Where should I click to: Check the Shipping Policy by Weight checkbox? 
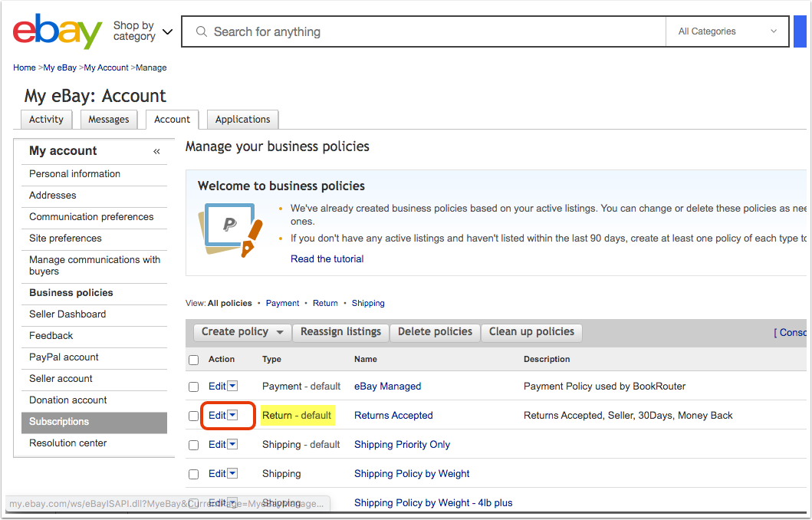[194, 474]
